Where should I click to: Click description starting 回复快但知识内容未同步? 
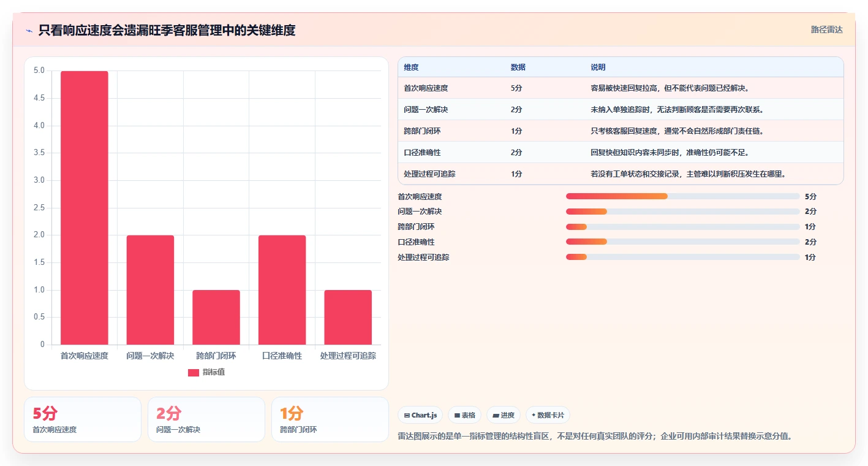tap(670, 153)
